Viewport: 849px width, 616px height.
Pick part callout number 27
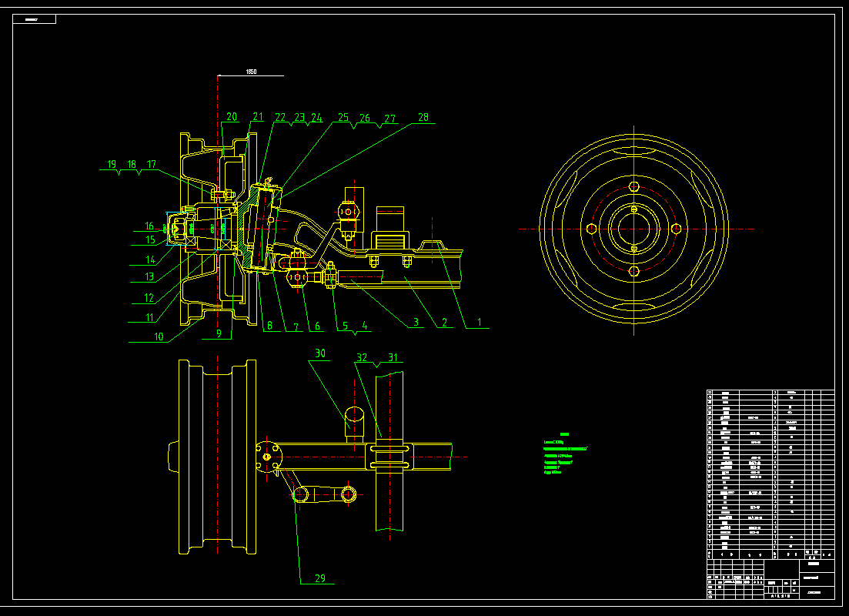pyautogui.click(x=389, y=118)
